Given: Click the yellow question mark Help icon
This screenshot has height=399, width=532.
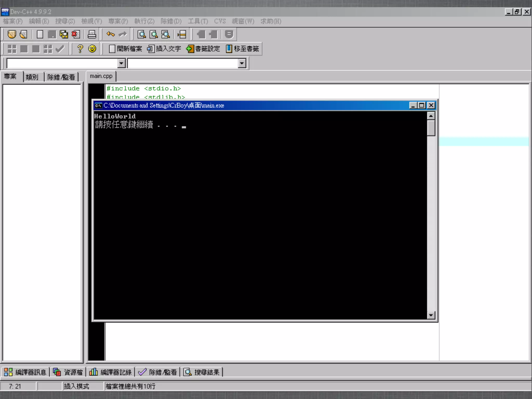Looking at the screenshot, I should [x=80, y=49].
